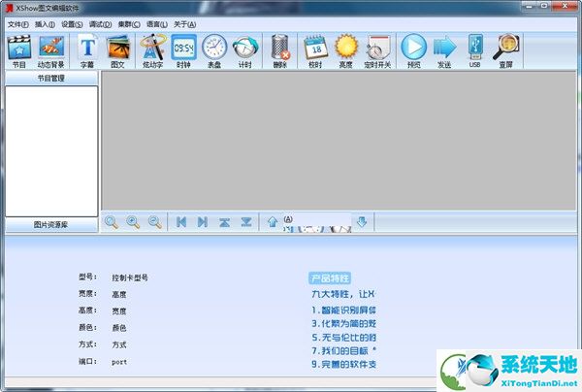Click the 1.智能识别屏体 feature line
This screenshot has height=392, width=582.
point(343,310)
